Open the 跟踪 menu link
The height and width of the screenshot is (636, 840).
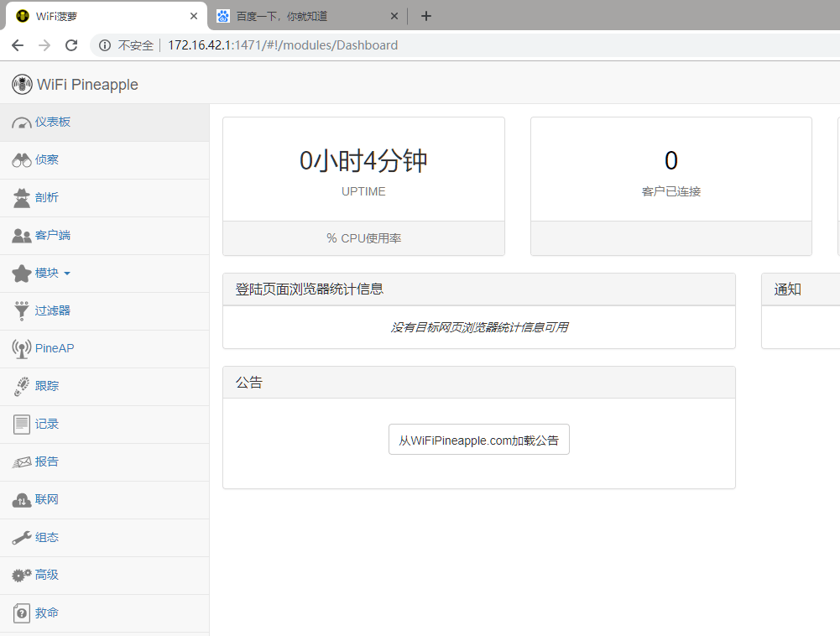(47, 386)
